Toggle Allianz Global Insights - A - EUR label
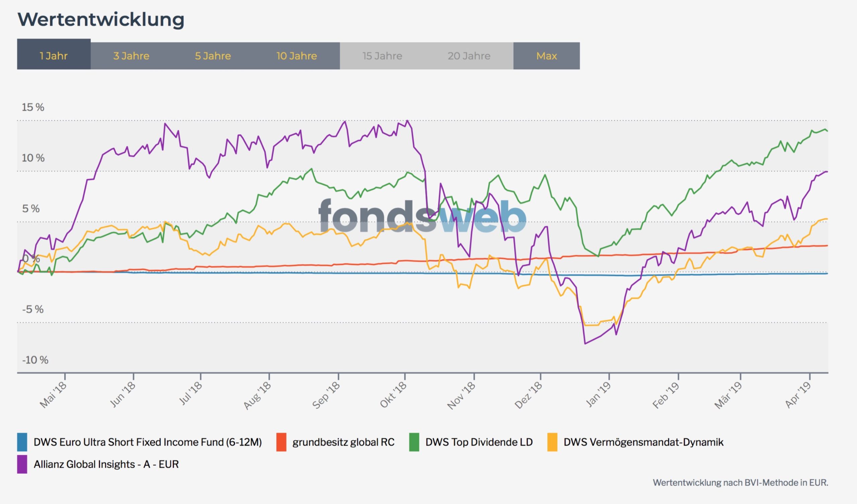This screenshot has width=857, height=504. tap(106, 464)
